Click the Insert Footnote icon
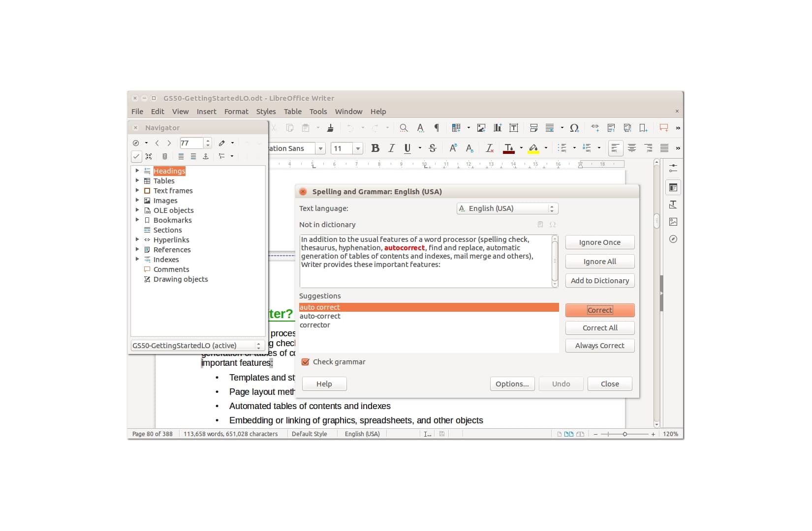Viewport: 812px width, 531px height. [x=611, y=128]
